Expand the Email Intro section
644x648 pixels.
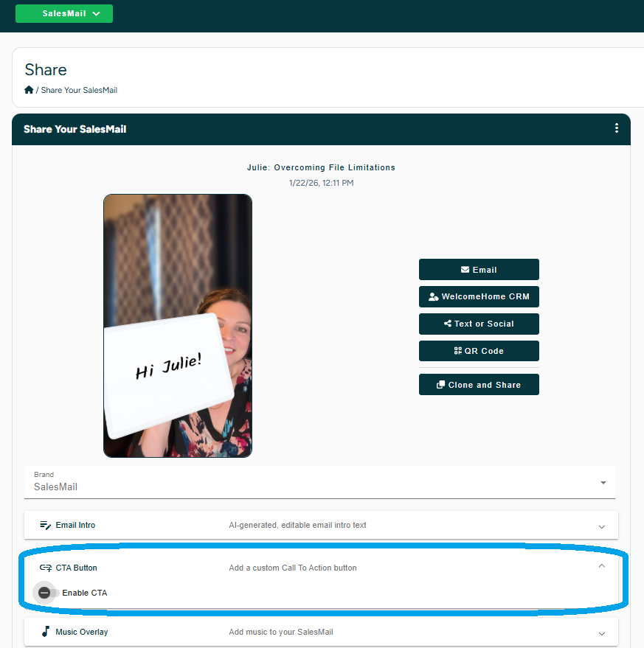[321, 525]
